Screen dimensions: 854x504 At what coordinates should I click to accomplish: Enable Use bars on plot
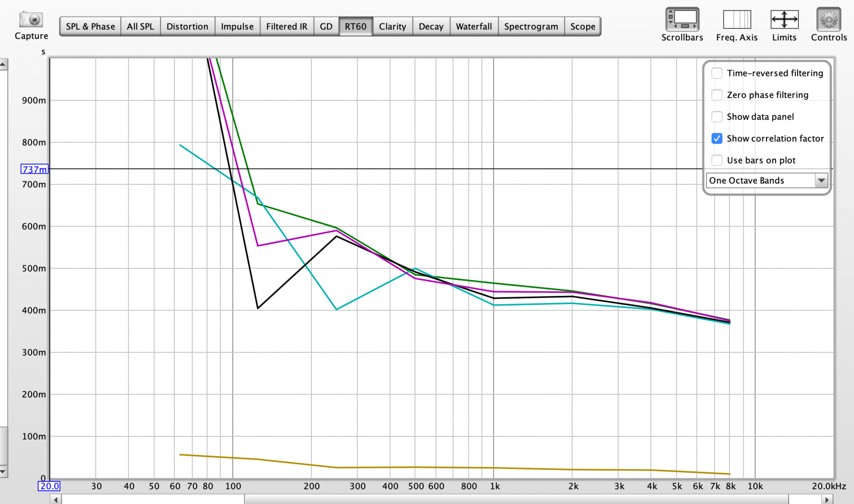point(717,160)
